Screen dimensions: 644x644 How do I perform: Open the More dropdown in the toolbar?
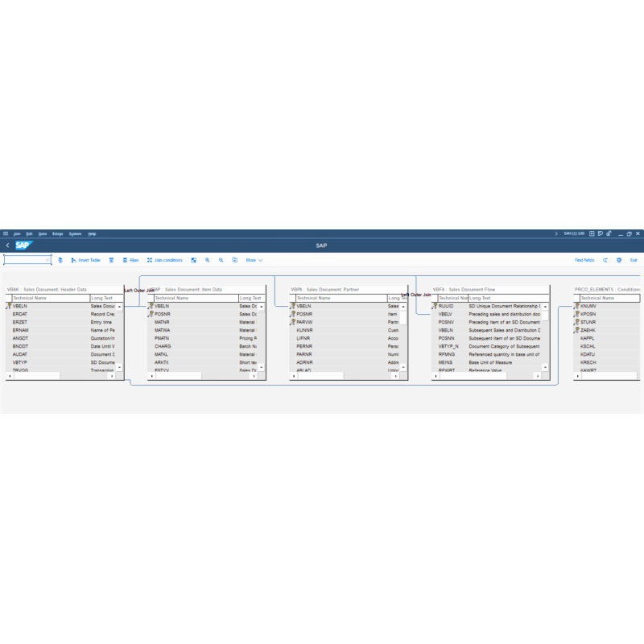pos(254,260)
